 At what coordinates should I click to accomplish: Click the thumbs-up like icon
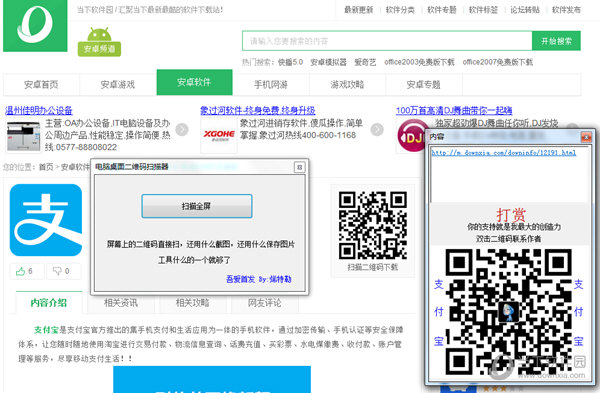click(21, 271)
